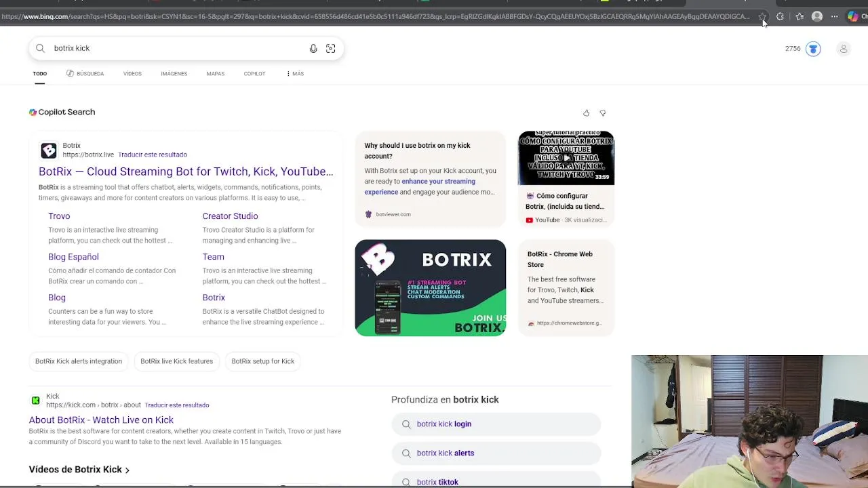Open browser settings three-dots menu

point(835,16)
